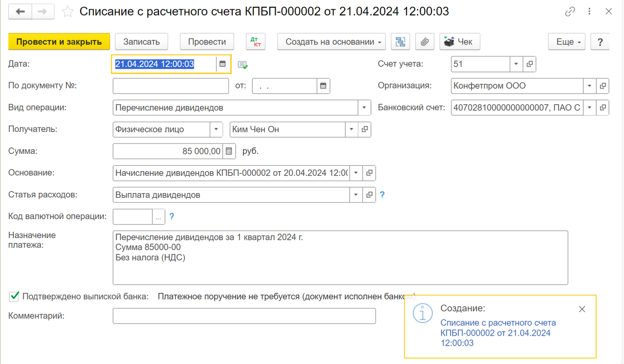624x364 pixels.
Task: Open document structure (related documents) icon
Action: pos(400,42)
